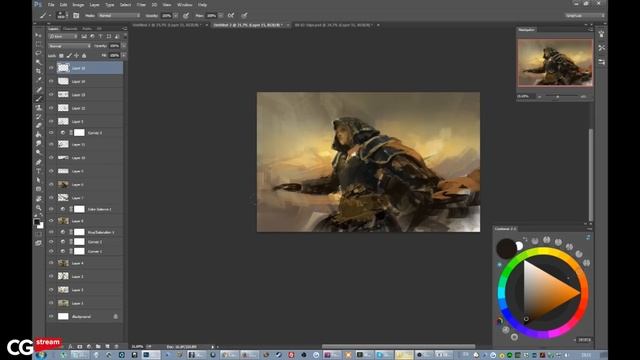Select the Rectangular Marquee tool
Viewport: 640px width, 360px height.
(x=39, y=44)
